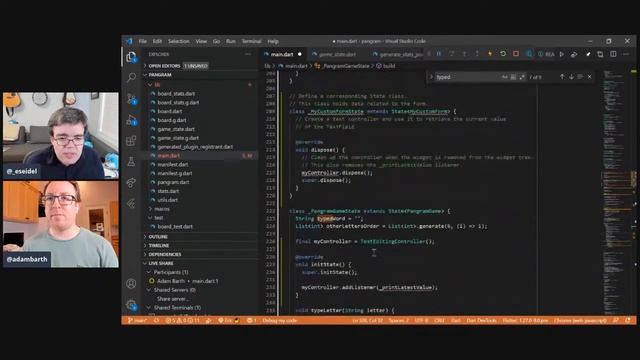Toggle Find in Selection
The height and width of the screenshot is (360, 640).
click(580, 77)
